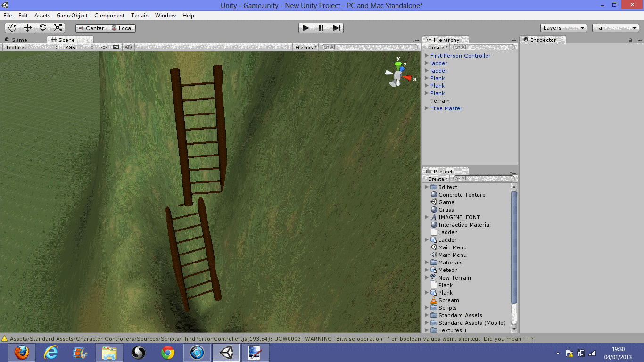Viewport: 644px width, 362px height.
Task: Click the warning icon in the status bar
Action: coord(5,338)
